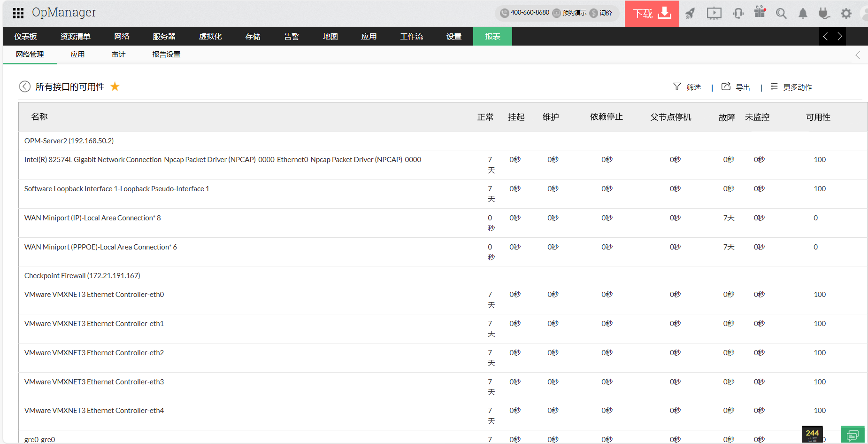Open the 筛选 filter options
The height and width of the screenshot is (444, 868).
click(x=687, y=87)
